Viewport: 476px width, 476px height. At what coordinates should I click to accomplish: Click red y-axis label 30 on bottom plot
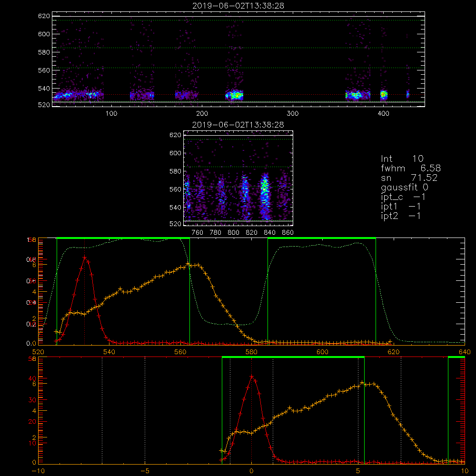[x=32, y=400]
